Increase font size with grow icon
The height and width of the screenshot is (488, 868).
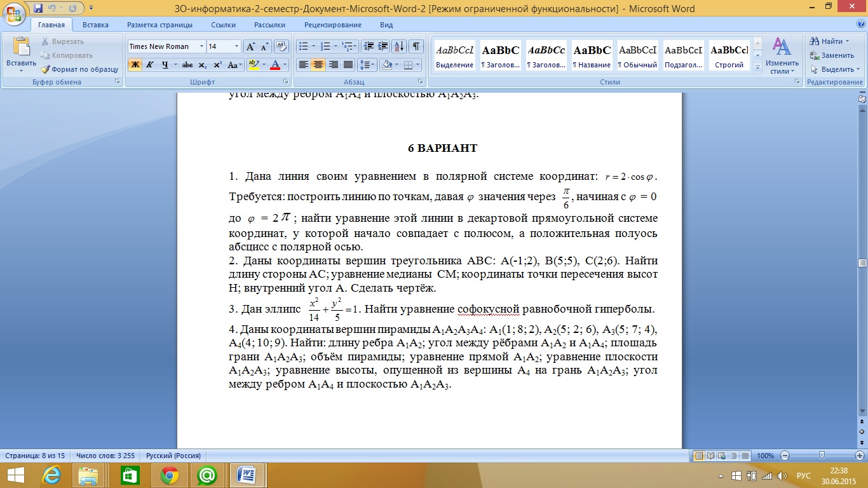coord(250,46)
